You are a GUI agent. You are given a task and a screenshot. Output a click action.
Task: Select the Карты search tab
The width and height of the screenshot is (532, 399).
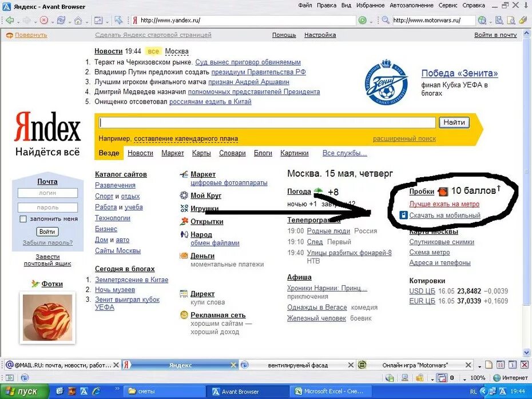[x=201, y=153]
